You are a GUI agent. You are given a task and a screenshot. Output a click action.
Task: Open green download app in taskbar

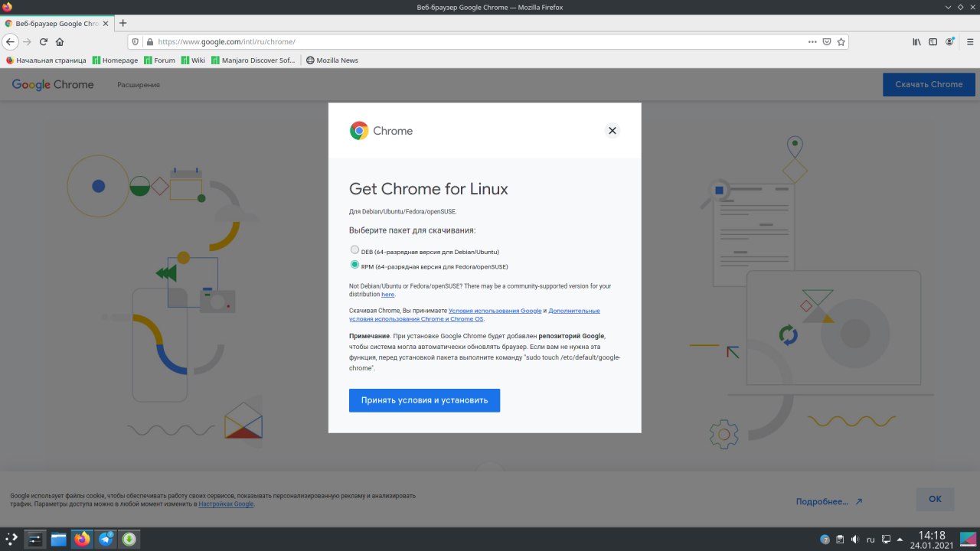[129, 539]
